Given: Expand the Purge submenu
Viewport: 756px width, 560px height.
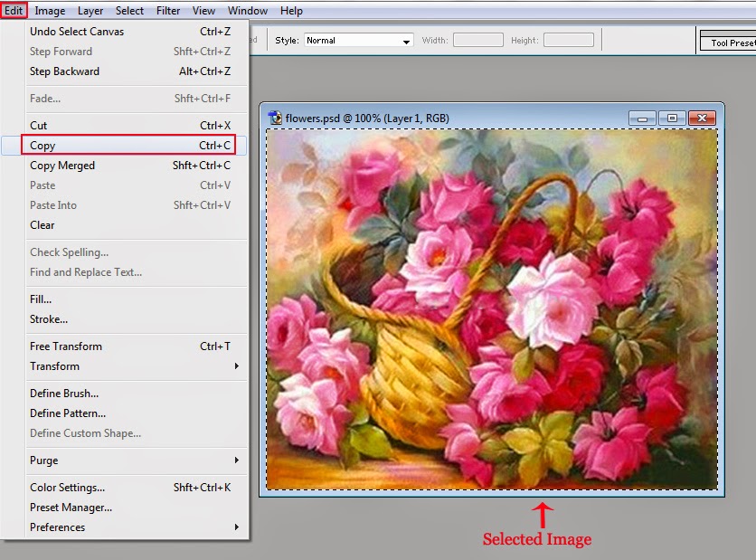Looking at the screenshot, I should pyautogui.click(x=129, y=460).
